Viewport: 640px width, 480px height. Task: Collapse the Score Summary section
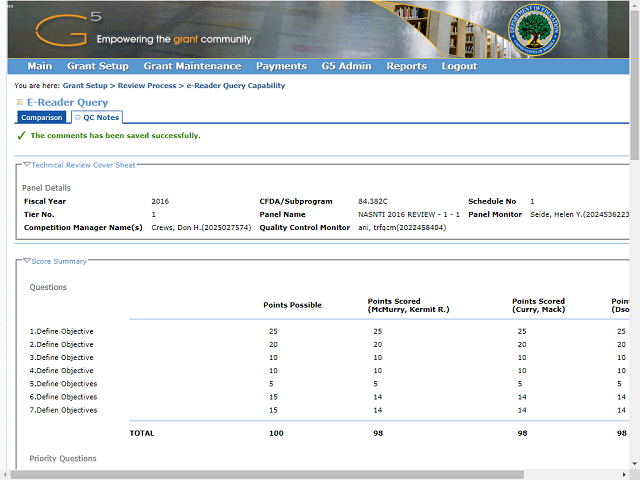(27, 261)
